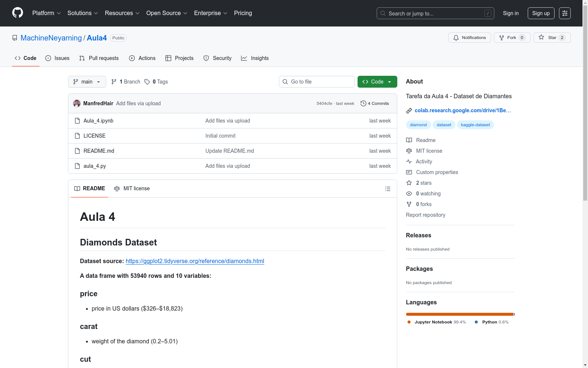Open the Enterprise dropdown menu
This screenshot has width=588, height=368.
coord(211,13)
